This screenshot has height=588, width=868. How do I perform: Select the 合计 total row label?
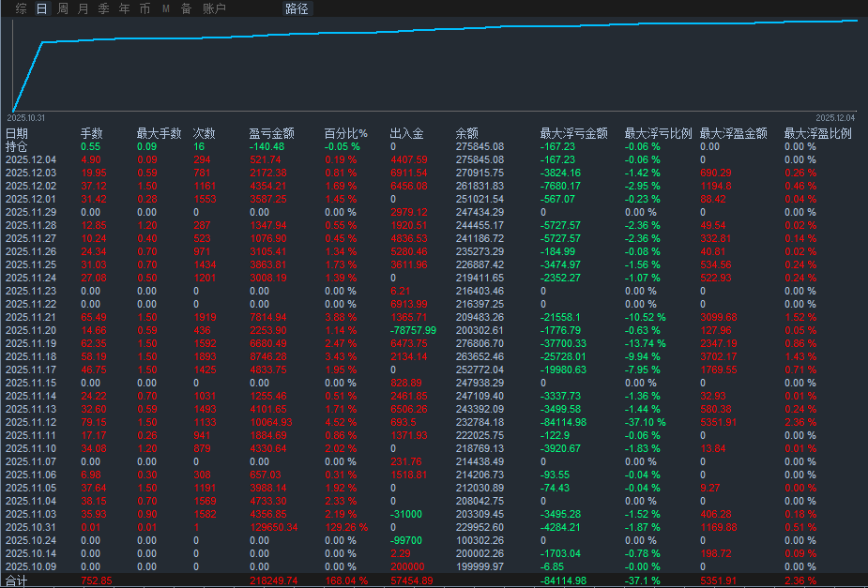point(16,580)
